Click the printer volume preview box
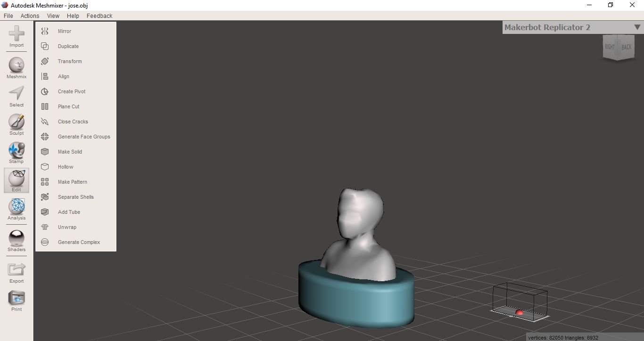Screen dimensions: 644x341 click(520, 302)
